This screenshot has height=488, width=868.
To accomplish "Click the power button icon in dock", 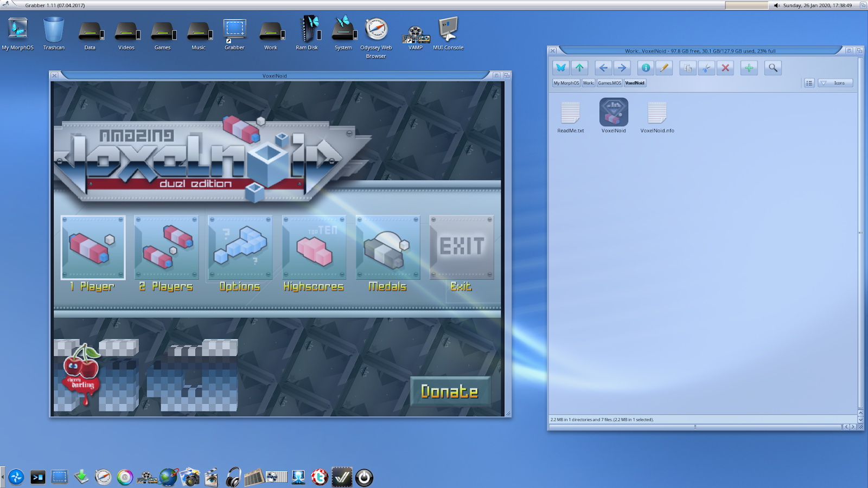I will click(364, 477).
